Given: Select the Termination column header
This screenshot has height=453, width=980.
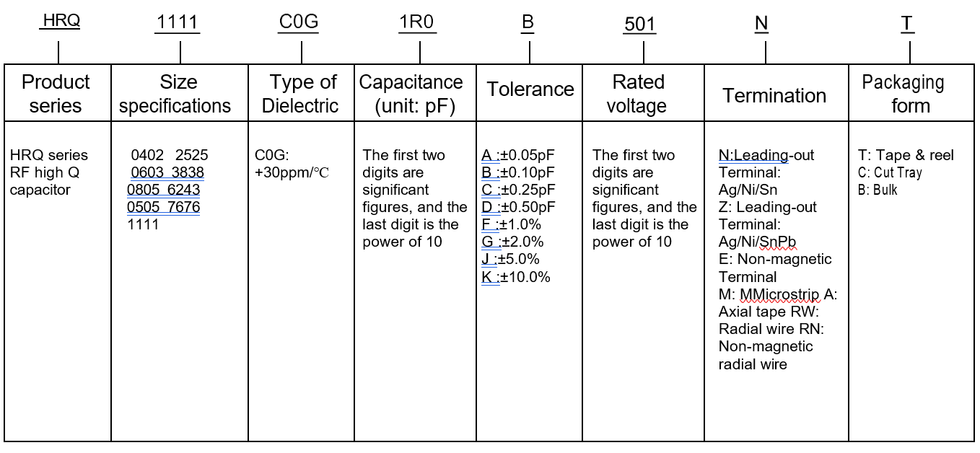Looking at the screenshot, I should click(774, 95).
